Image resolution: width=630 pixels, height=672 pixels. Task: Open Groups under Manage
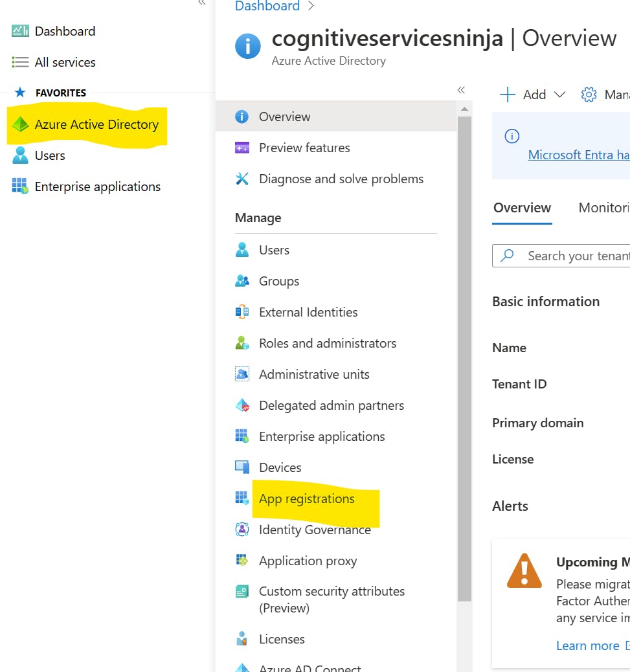(279, 281)
